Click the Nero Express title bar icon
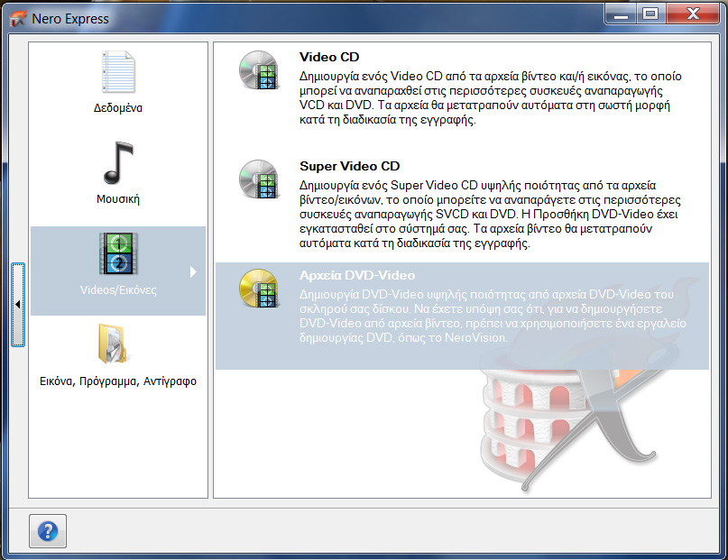 pyautogui.click(x=18, y=19)
